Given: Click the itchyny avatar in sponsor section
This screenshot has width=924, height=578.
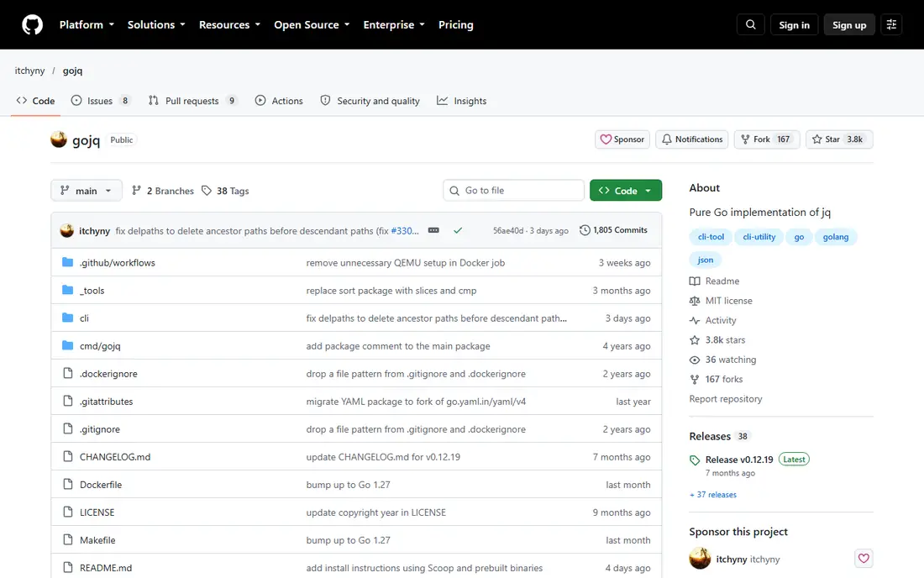Looking at the screenshot, I should [x=700, y=558].
